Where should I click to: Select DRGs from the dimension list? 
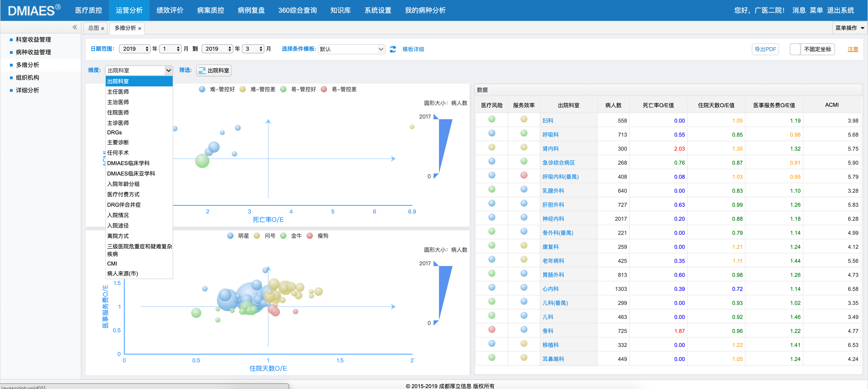tap(115, 133)
